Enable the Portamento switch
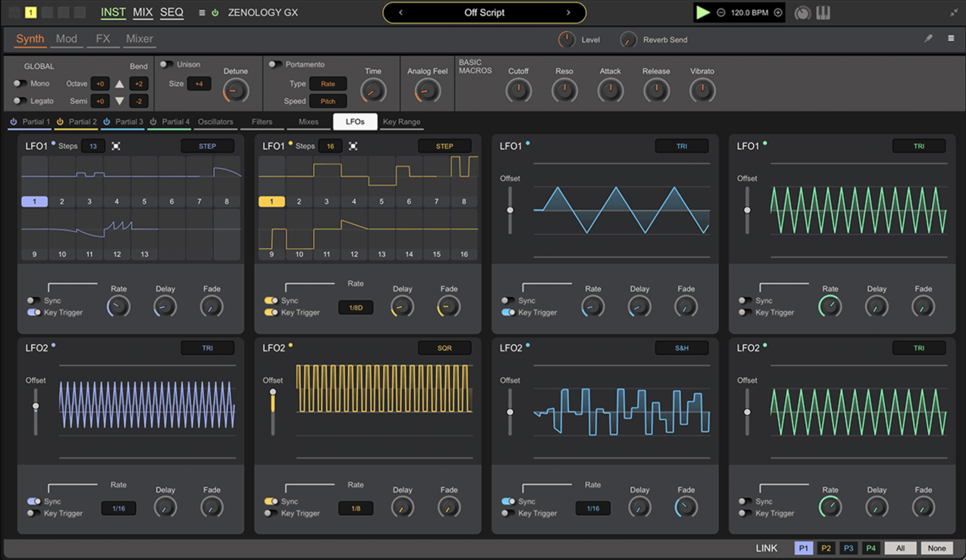Viewport: 966px width, 560px height. click(275, 64)
